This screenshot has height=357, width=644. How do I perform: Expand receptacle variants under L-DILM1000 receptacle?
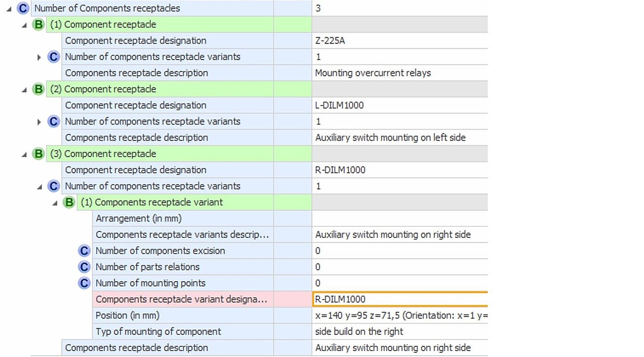tap(40, 122)
